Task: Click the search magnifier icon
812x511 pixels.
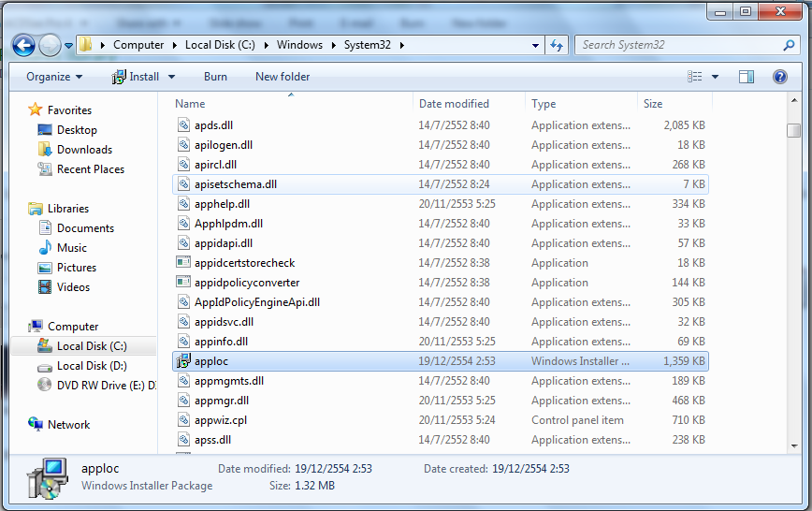Action: click(x=789, y=45)
